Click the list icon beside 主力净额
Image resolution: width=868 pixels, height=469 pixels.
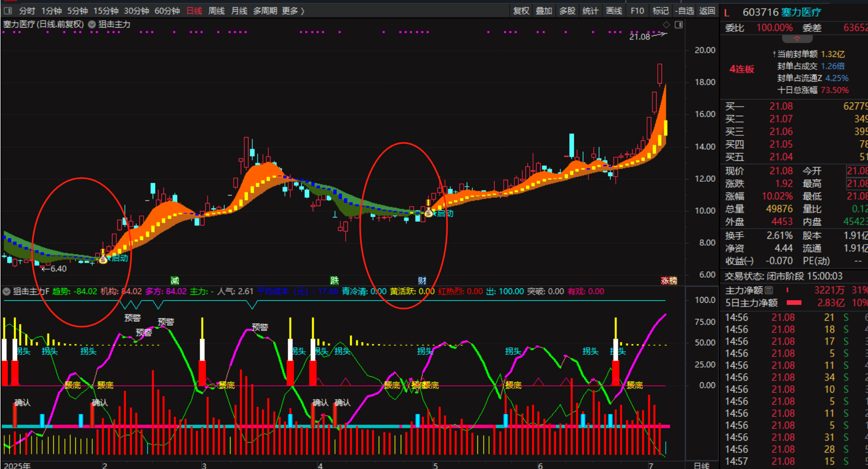coord(769,290)
